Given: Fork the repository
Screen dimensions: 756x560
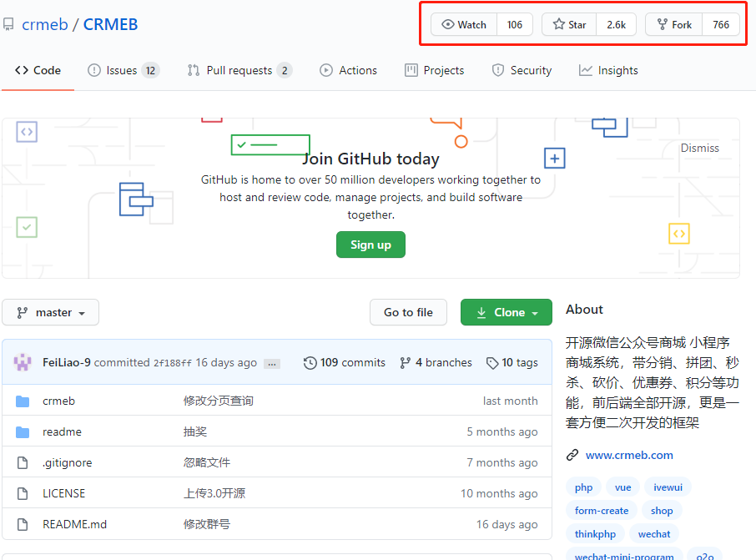Looking at the screenshot, I should (x=673, y=24).
